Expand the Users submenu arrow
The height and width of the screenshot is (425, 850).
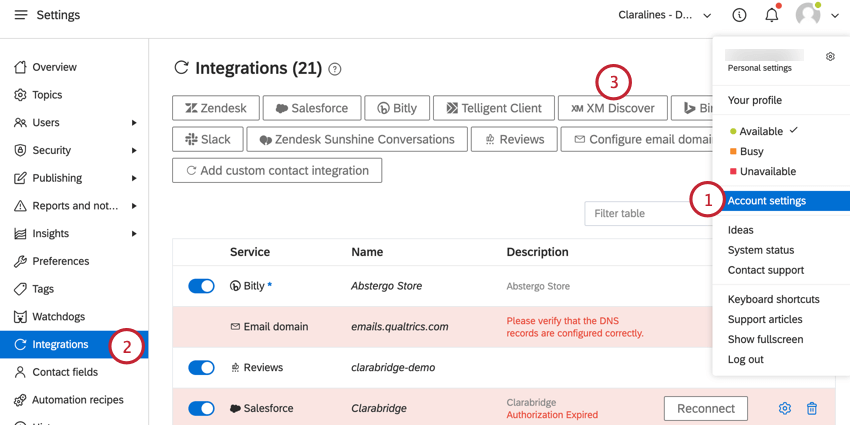(x=134, y=123)
